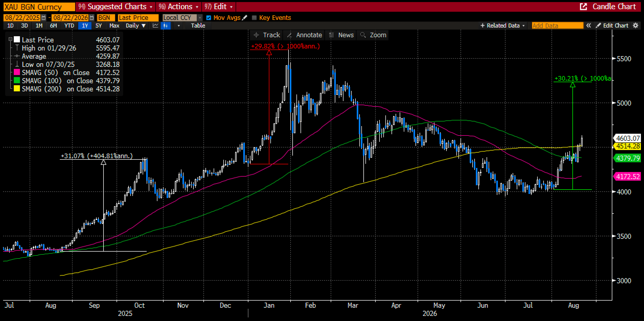The image size is (644, 321).
Task: Click the yellow SMAVG (200) color swatch
Action: pyautogui.click(x=17, y=89)
